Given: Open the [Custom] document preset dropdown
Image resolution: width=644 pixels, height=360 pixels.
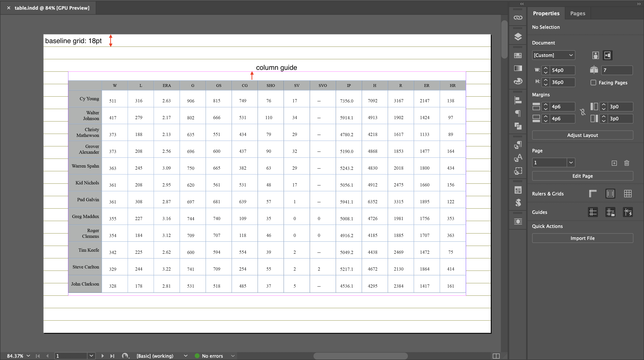Looking at the screenshot, I should pos(554,55).
